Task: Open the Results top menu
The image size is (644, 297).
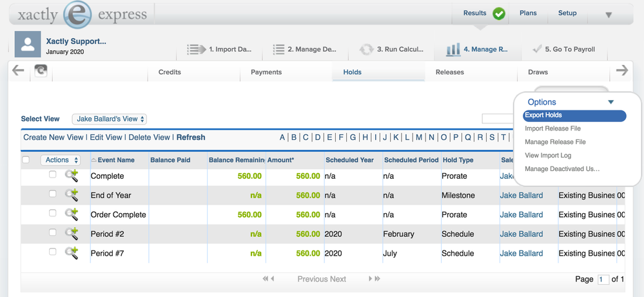Action: (475, 13)
